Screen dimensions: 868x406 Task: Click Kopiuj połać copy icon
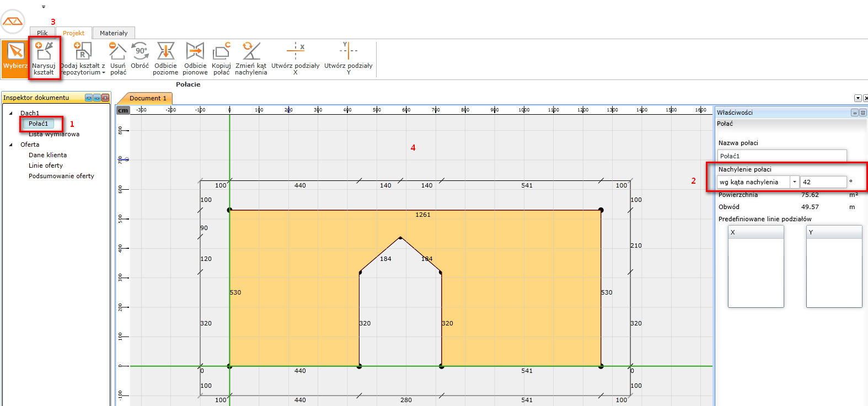click(x=221, y=57)
